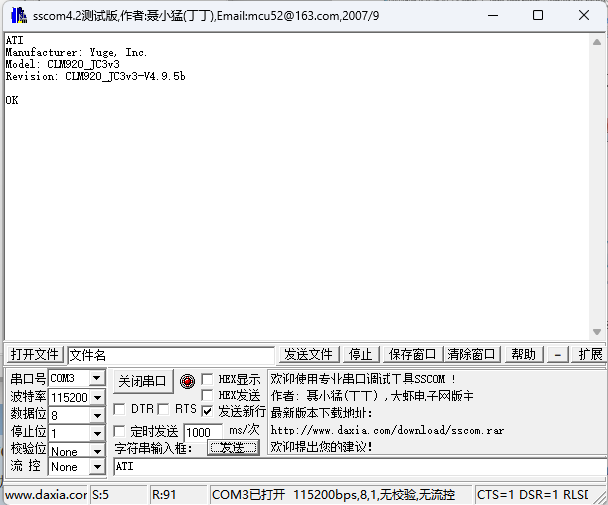Enable the HEX display checkbox
The height and width of the screenshot is (505, 608).
pyautogui.click(x=207, y=379)
